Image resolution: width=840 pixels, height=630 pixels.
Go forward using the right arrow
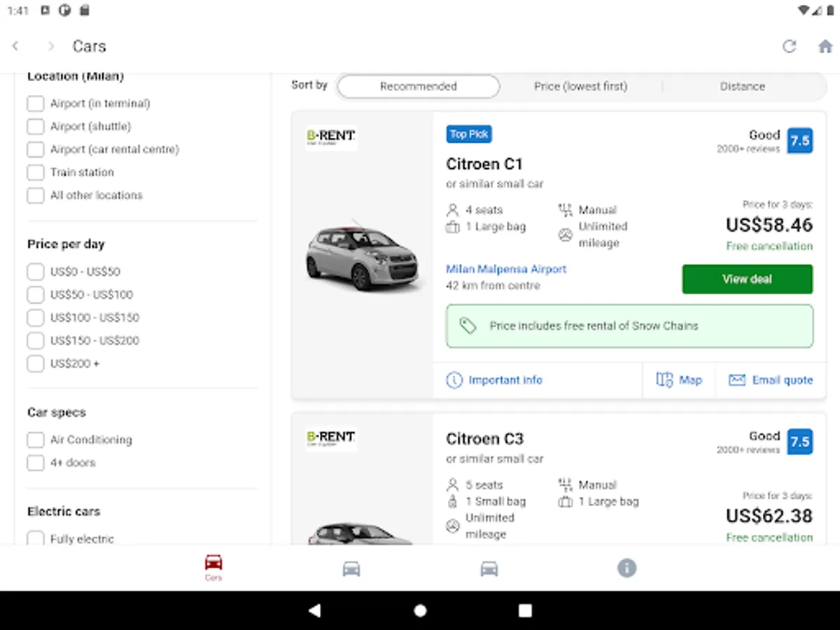coord(50,46)
